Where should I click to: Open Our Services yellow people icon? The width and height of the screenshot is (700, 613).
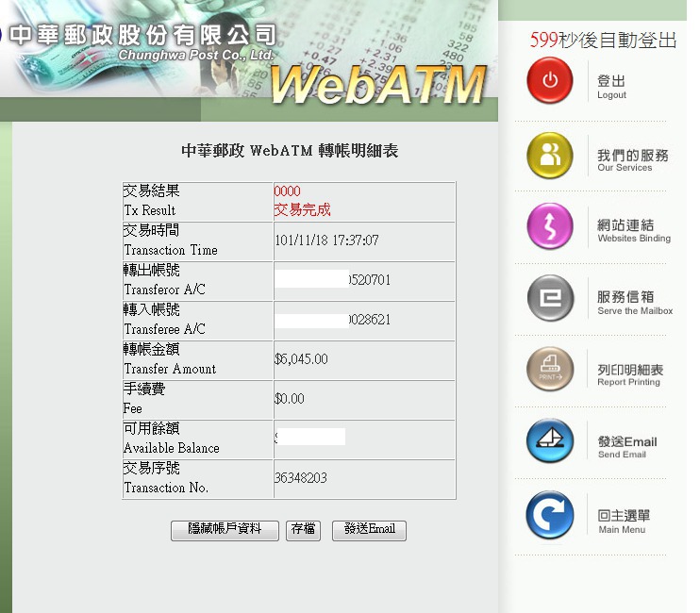tap(550, 155)
